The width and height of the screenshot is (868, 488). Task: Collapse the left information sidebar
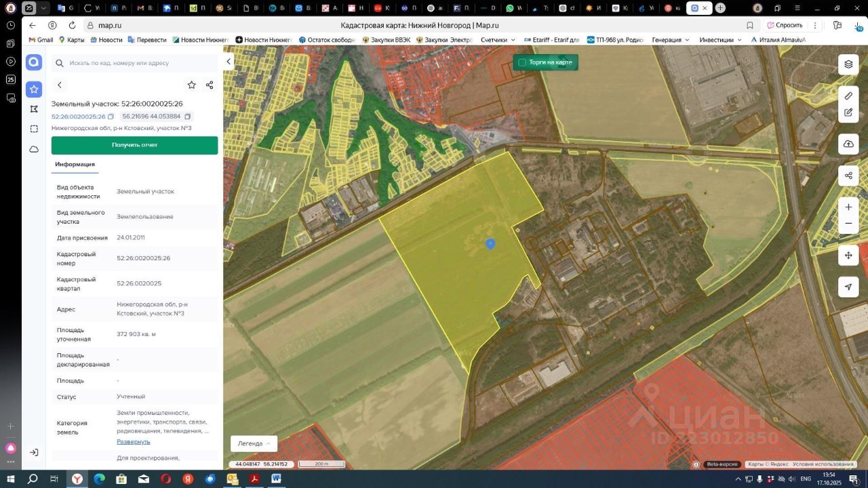pyautogui.click(x=229, y=62)
